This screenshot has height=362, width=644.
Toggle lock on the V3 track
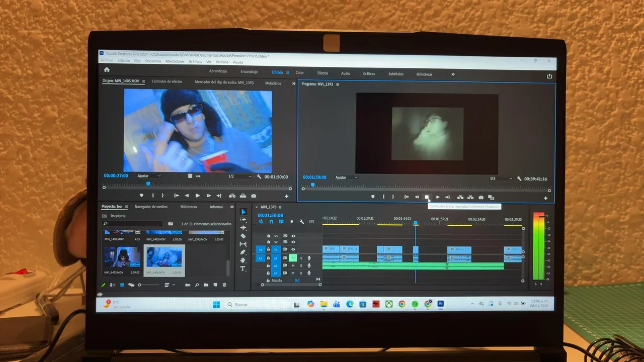[269, 236]
